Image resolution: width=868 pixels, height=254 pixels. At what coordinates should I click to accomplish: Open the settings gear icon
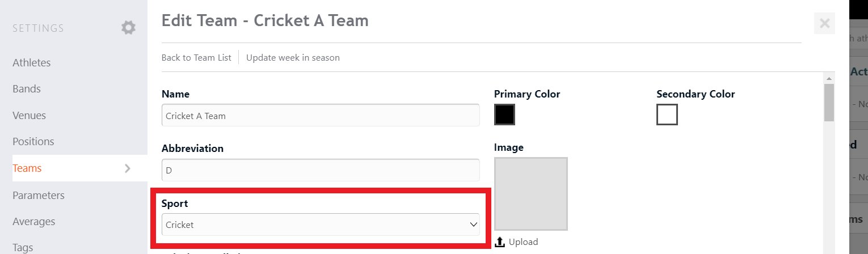[x=129, y=27]
